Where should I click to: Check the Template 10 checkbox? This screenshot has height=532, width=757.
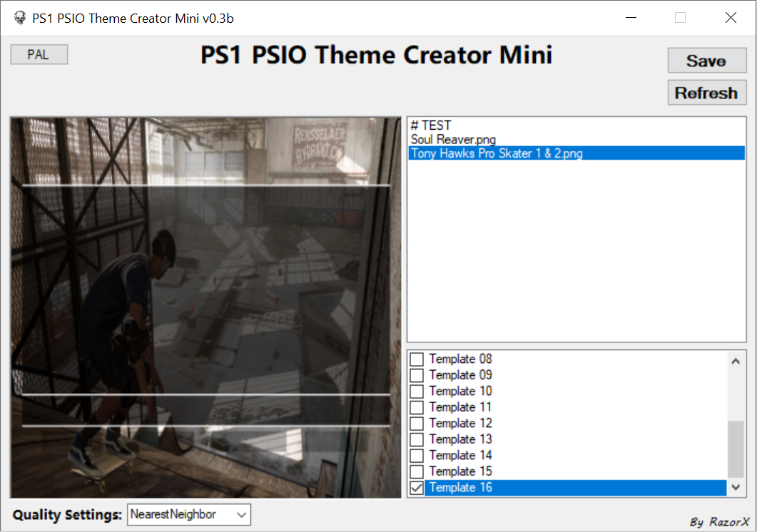pyautogui.click(x=417, y=391)
